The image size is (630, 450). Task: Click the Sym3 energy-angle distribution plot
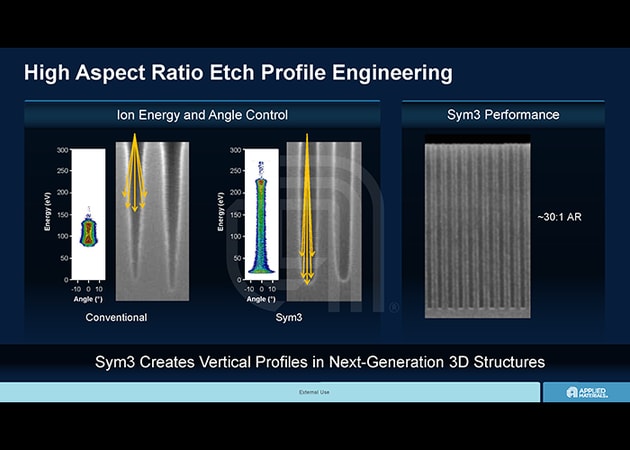click(x=262, y=214)
